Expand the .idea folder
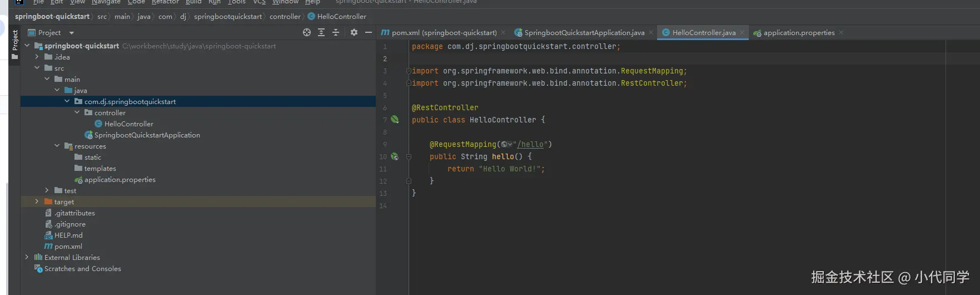The image size is (980, 295). pyautogui.click(x=37, y=57)
